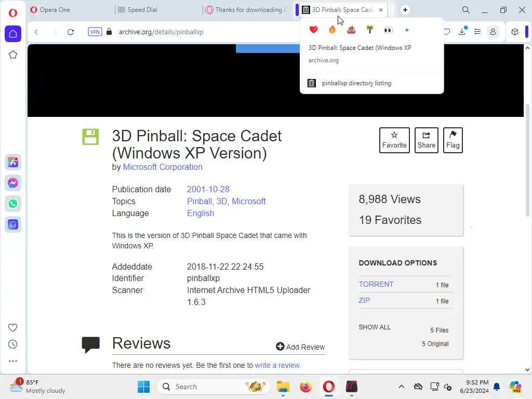Launch Firefox from the taskbar
The image size is (532, 399).
tap(305, 387)
